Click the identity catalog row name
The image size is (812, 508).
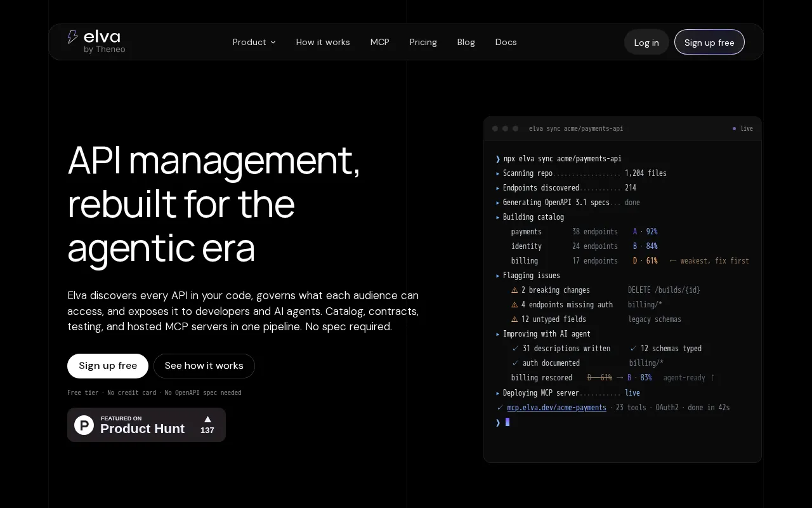coord(527,246)
